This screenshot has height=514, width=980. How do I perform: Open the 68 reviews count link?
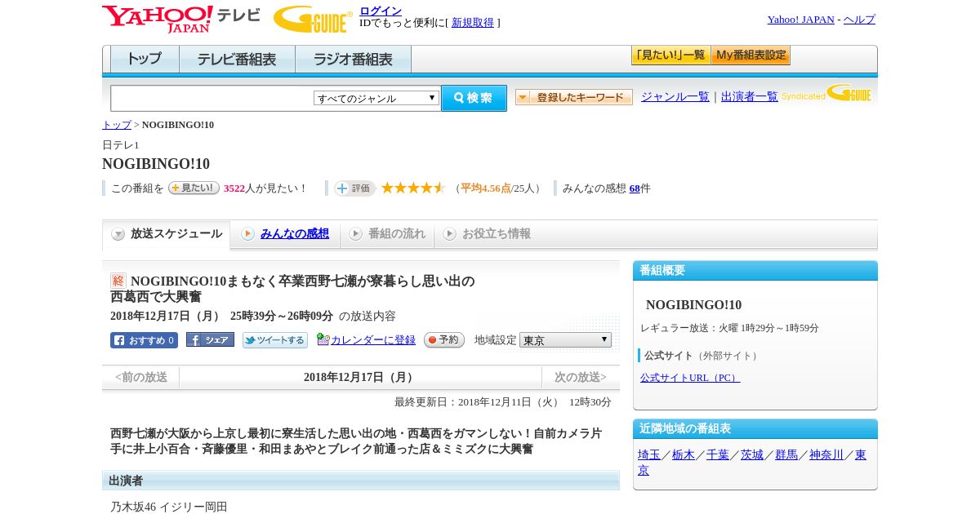pyautogui.click(x=635, y=188)
